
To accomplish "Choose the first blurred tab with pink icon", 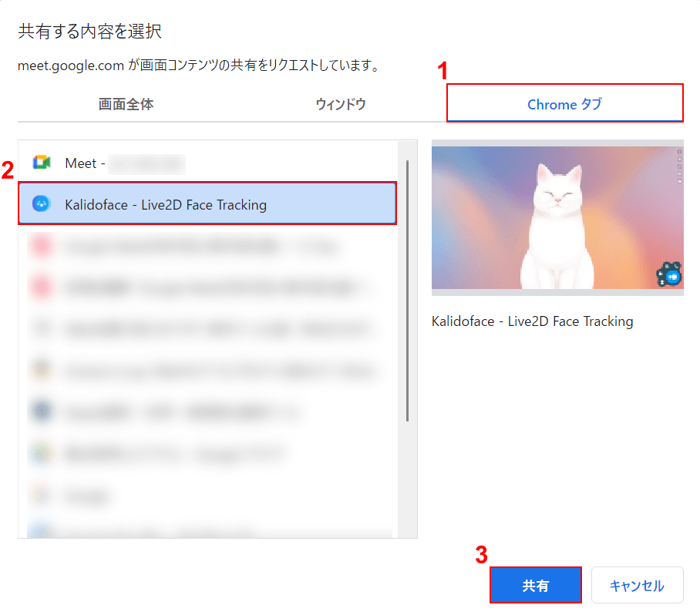I will (x=207, y=246).
